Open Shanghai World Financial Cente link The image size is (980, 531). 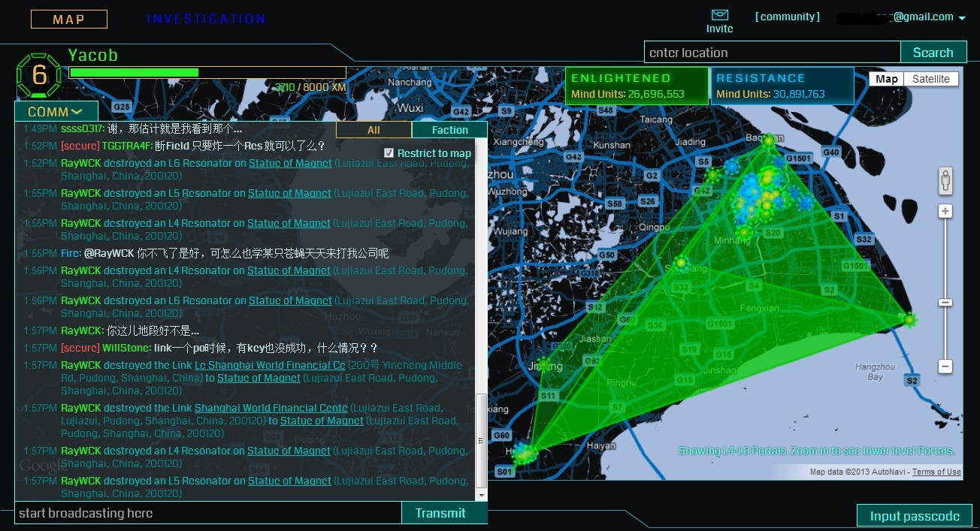271,408
